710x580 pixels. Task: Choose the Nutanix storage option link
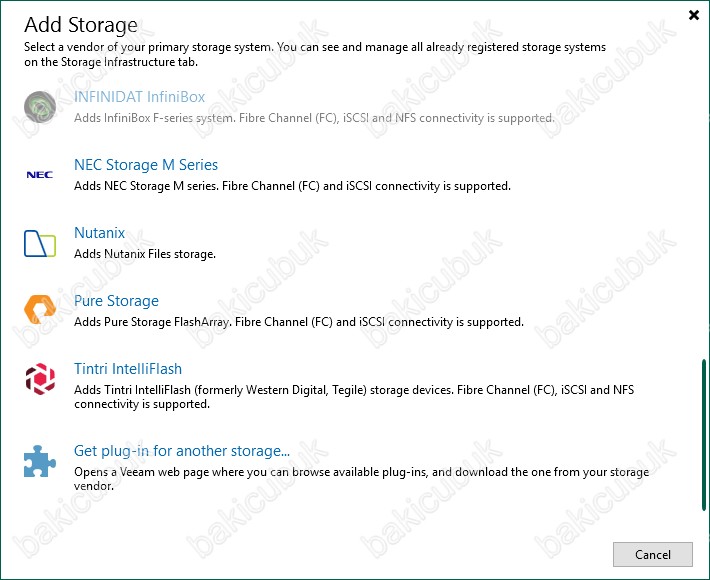pos(100,232)
